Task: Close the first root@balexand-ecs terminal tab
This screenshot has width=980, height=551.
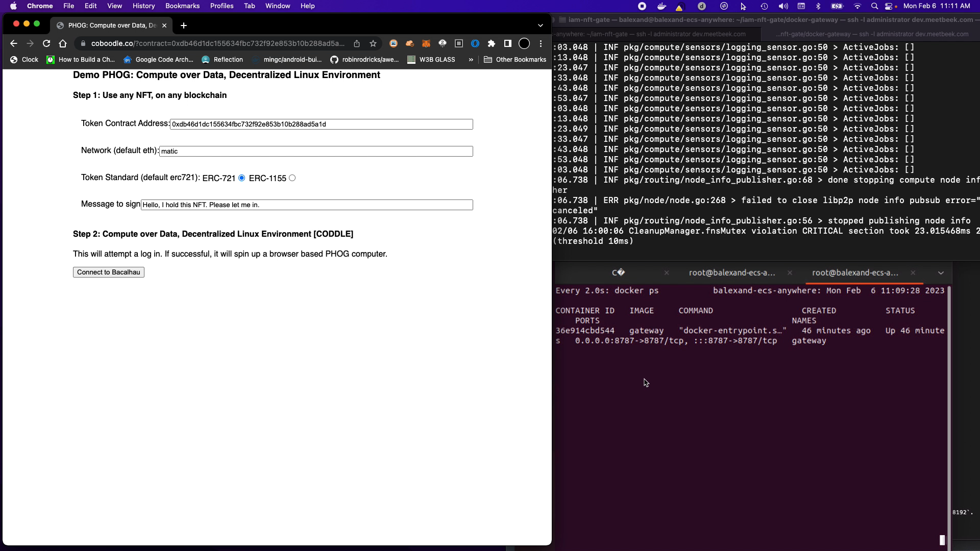Action: point(790,273)
